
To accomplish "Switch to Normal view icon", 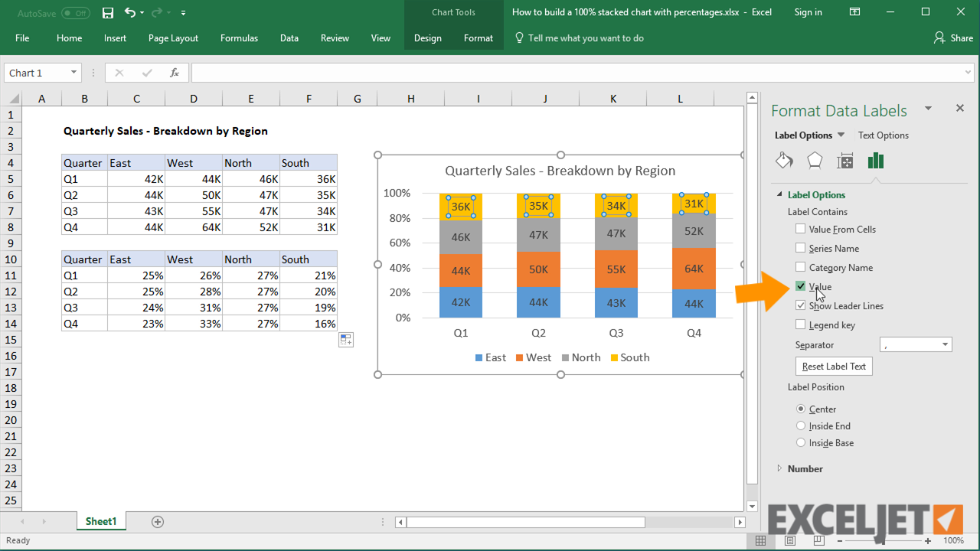I will [x=760, y=540].
